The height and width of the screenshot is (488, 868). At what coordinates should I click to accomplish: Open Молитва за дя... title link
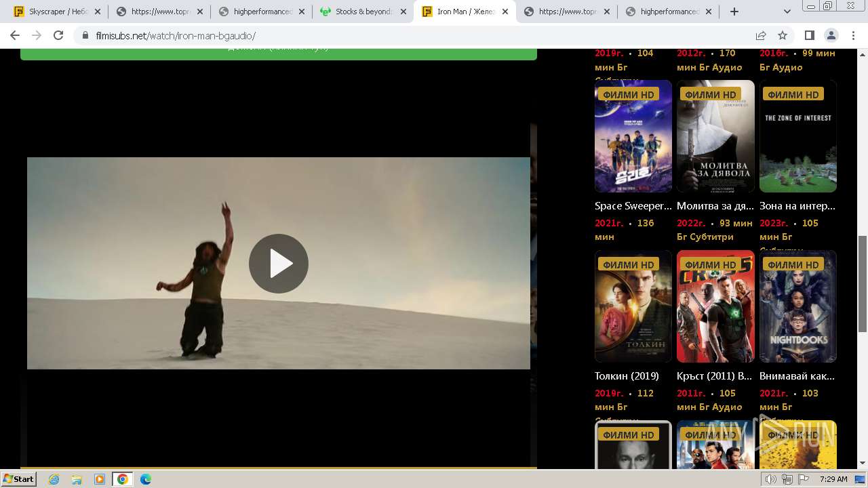click(715, 206)
